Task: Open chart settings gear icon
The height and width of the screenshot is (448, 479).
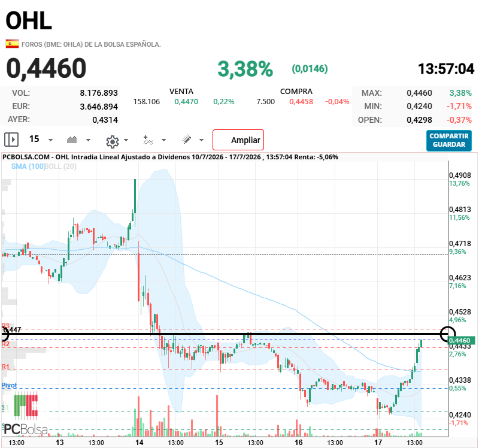Action: (112, 141)
